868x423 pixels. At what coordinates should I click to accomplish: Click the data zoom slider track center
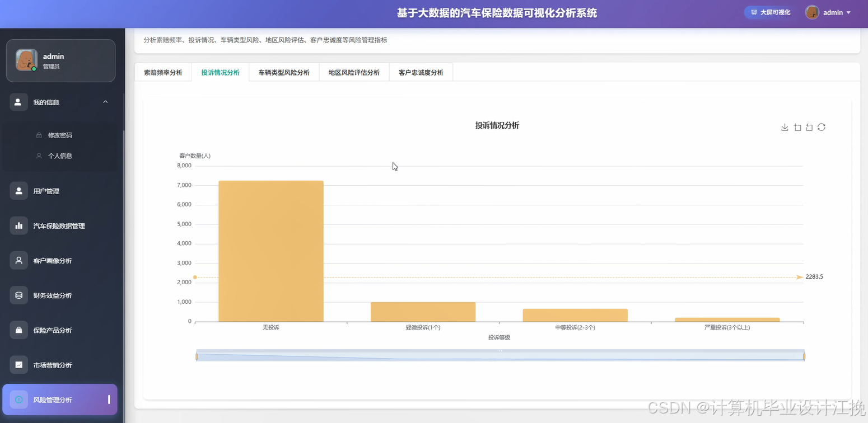click(500, 355)
